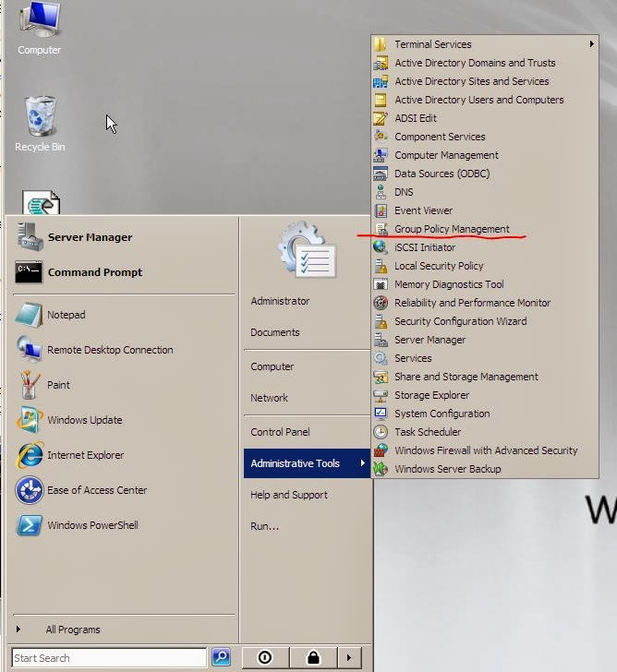Click the Internet Explorer icon

coord(30,455)
